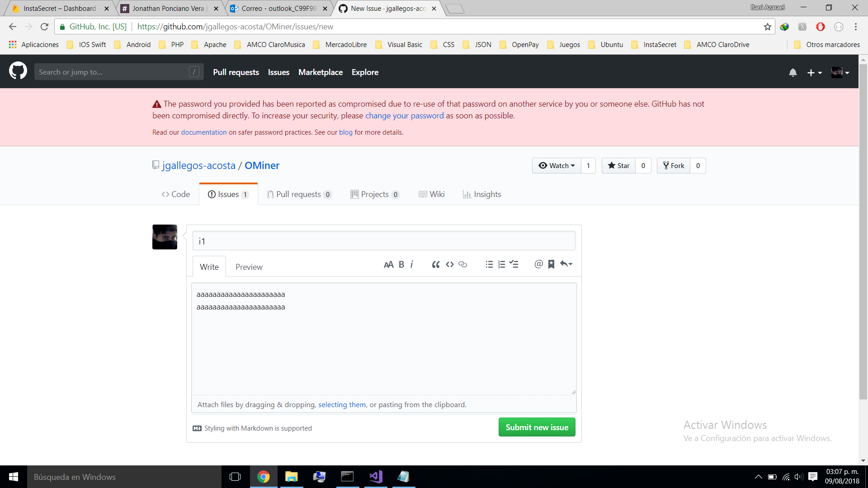Click Submit new issue button
868x488 pixels.
pyautogui.click(x=537, y=427)
